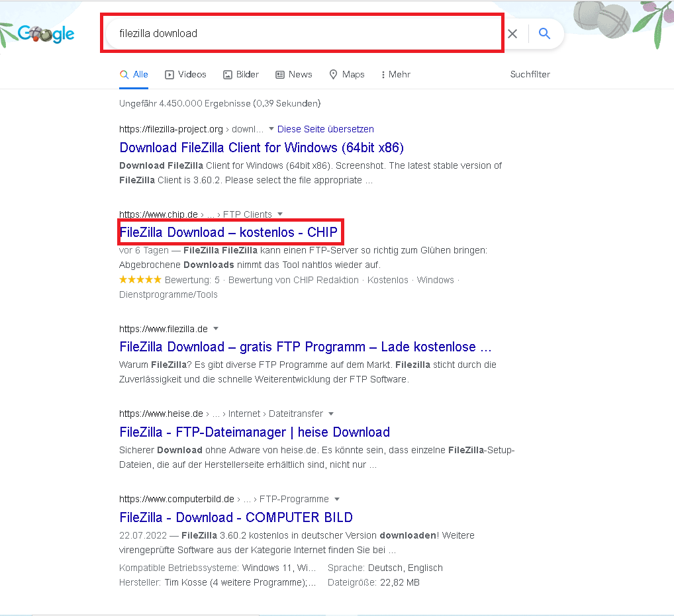Click the five-star rating of CHIP result
This screenshot has height=616, width=674.
tap(140, 280)
